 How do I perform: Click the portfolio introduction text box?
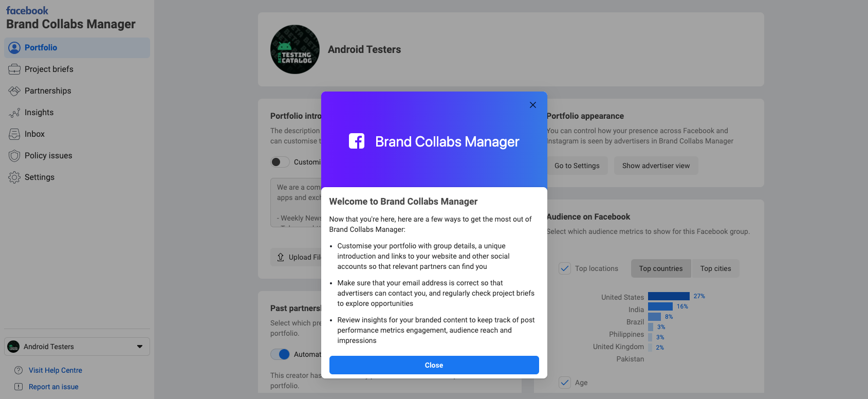tap(297, 203)
